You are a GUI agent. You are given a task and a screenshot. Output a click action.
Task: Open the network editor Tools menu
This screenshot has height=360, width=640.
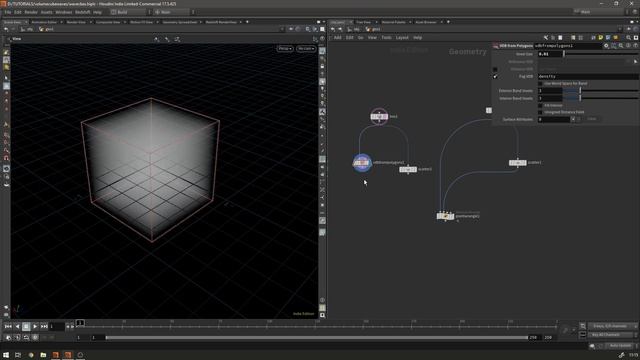pyautogui.click(x=386, y=38)
